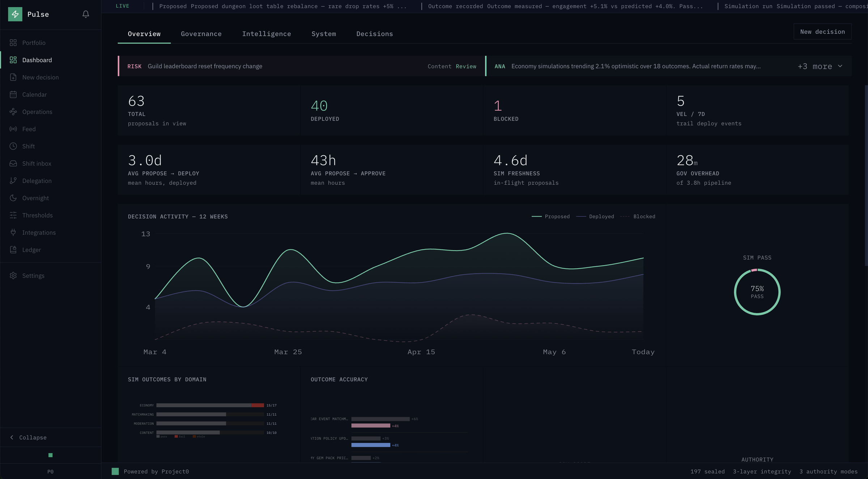Click small green status square above P0
This screenshot has width=868, height=479.
[x=51, y=455]
